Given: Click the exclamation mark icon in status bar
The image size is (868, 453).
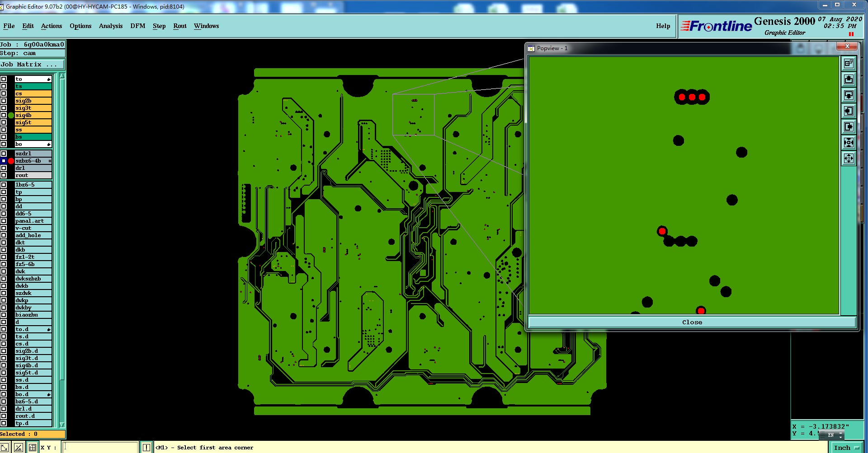Looking at the screenshot, I should [x=146, y=448].
